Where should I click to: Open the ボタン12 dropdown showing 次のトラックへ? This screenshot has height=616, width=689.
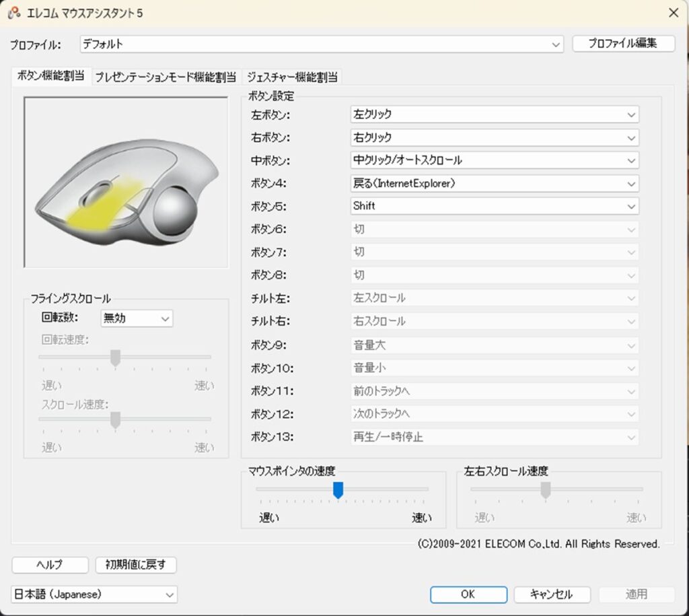point(495,414)
